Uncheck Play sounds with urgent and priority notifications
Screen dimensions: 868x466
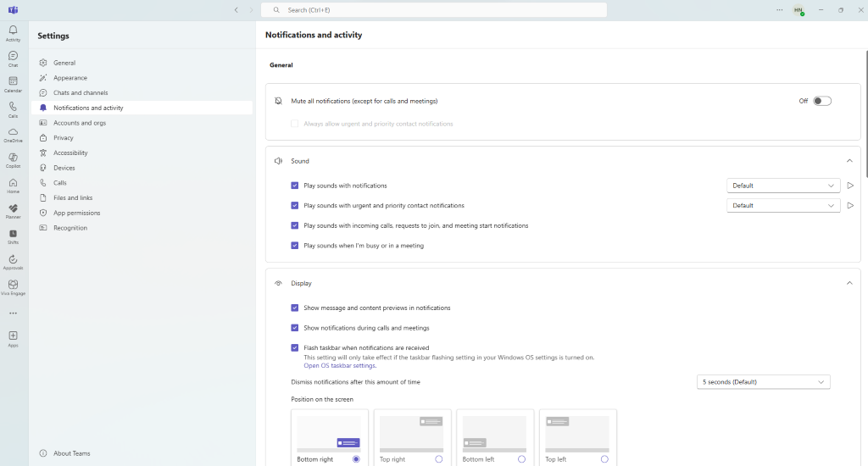coord(294,205)
